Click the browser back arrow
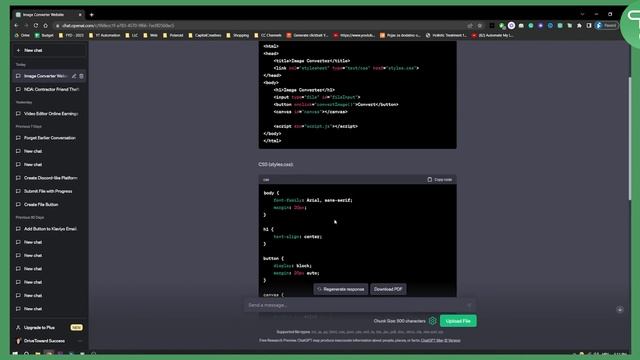This screenshot has width=640, height=360. point(16,25)
